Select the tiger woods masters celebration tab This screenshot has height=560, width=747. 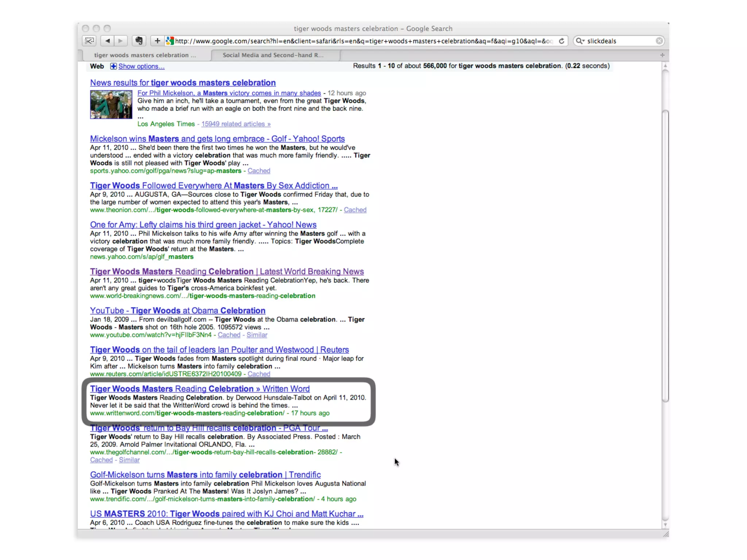pyautogui.click(x=145, y=55)
